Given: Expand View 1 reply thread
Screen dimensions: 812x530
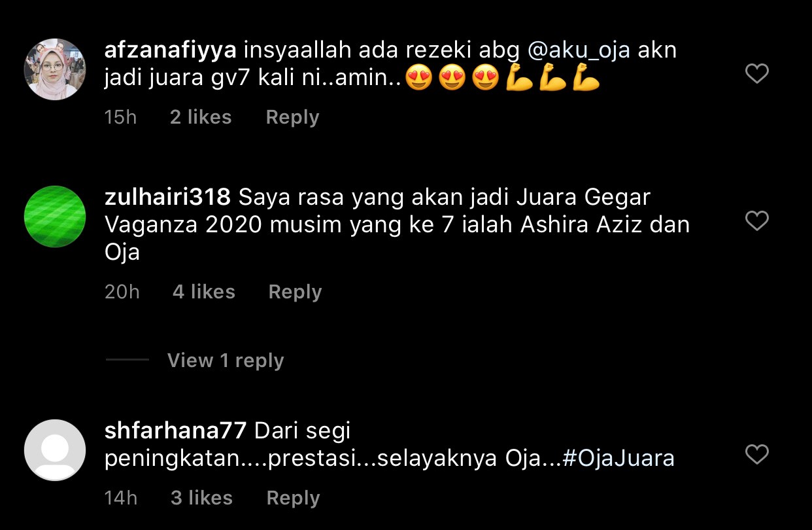Looking at the screenshot, I should coord(225,361).
